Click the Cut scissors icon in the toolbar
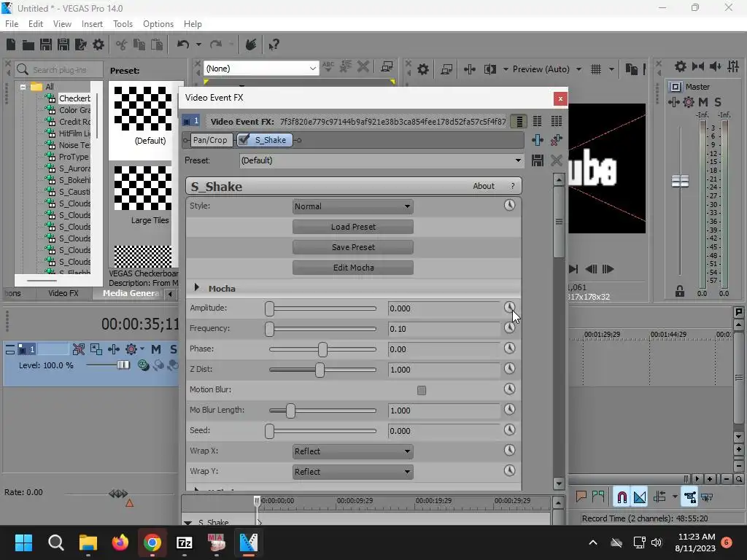The image size is (747, 560). (x=122, y=44)
